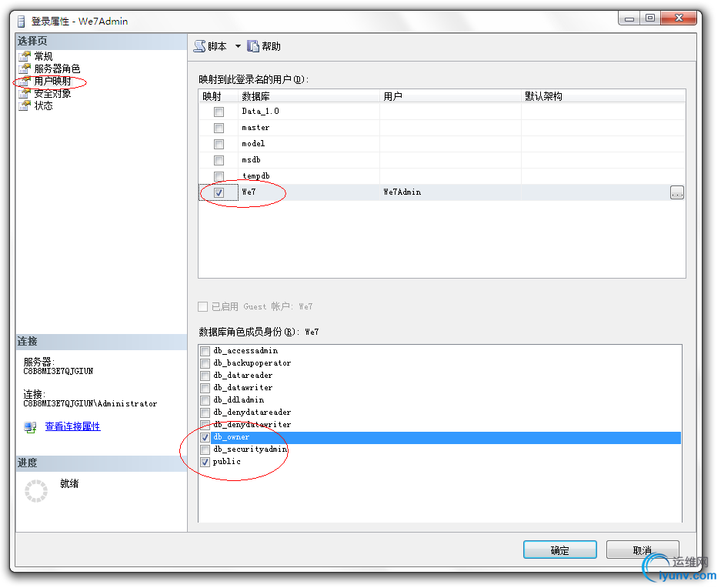Enable the db_ddladmin role checkbox
The height and width of the screenshot is (588, 721).
205,400
